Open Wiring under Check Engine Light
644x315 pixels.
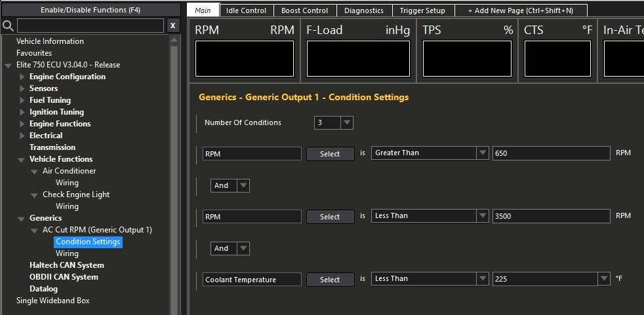[x=67, y=206]
